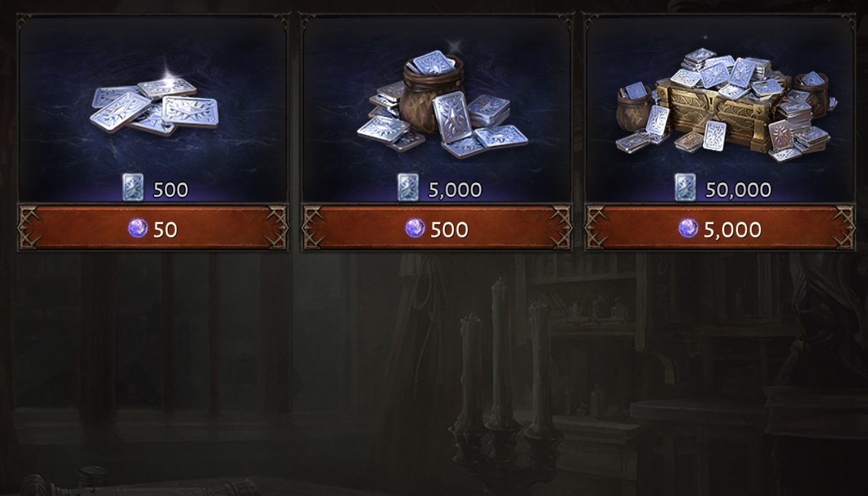Click the platinum icon beside the 500 amount
Image resolution: width=868 pixels, height=496 pixels.
click(133, 187)
